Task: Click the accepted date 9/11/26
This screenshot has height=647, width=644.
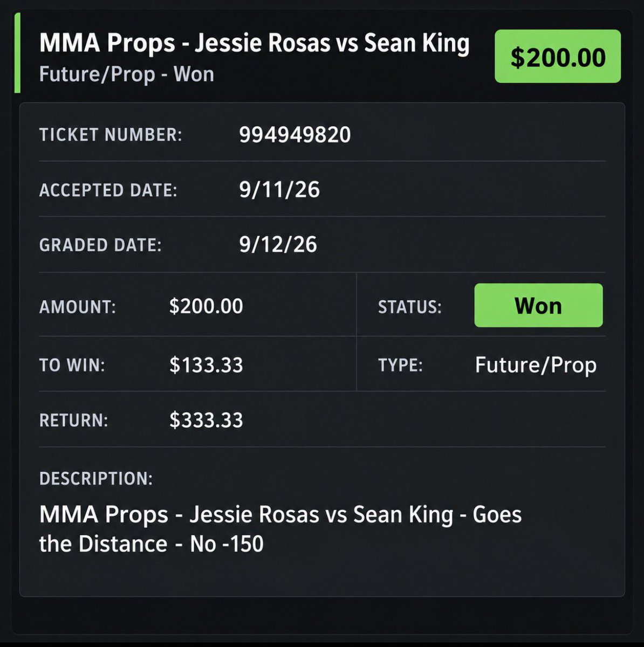Action: (279, 190)
